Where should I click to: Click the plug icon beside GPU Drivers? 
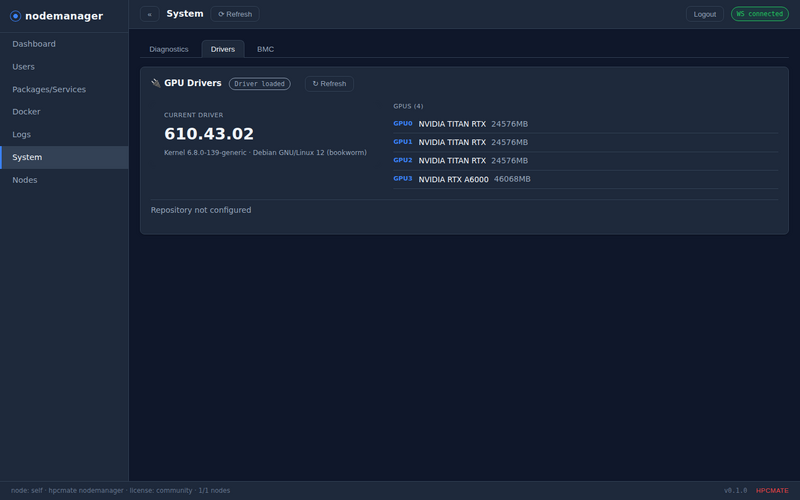click(x=156, y=83)
